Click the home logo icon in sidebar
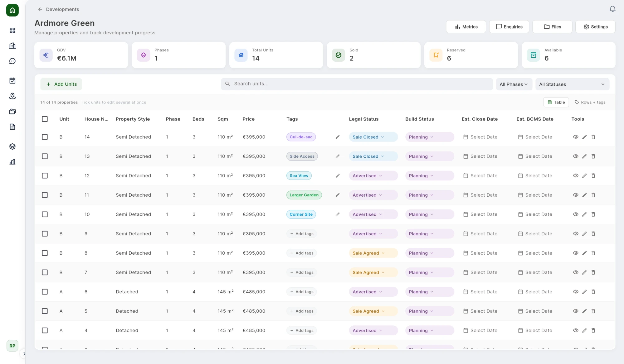Image resolution: width=624 pixels, height=364 pixels. coord(12,10)
